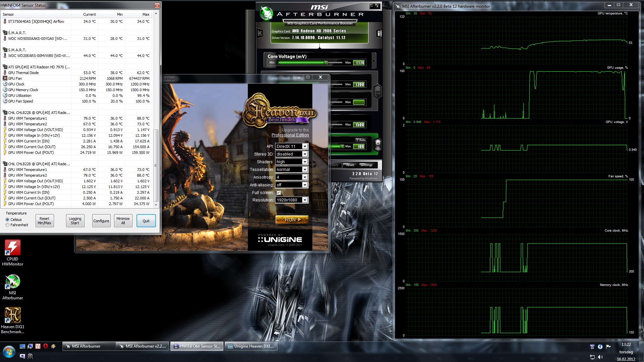Click the GPU Utilization sensor row icon
This screenshot has width=644, height=362.
pos(5,96)
